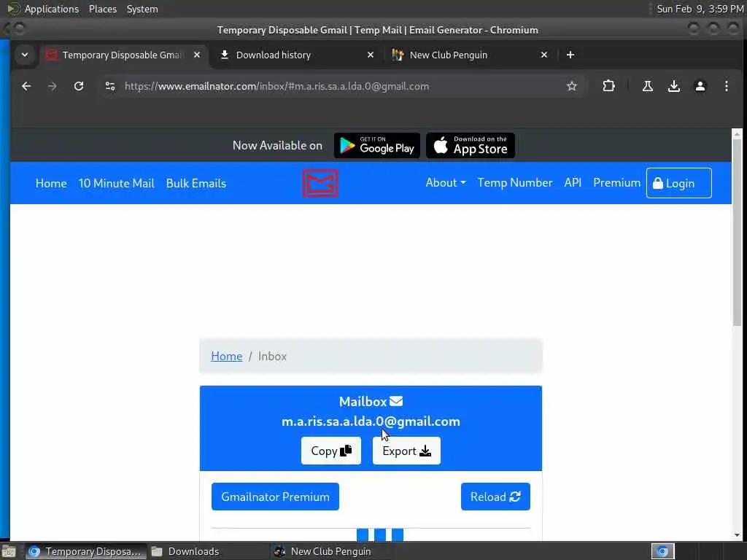Open the browser profile icon
The width and height of the screenshot is (747, 560).
[x=700, y=86]
